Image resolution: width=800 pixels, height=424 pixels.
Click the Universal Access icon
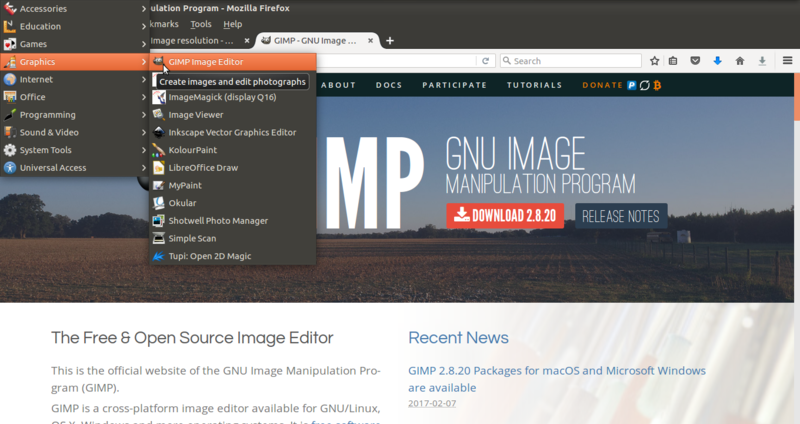[x=10, y=167]
